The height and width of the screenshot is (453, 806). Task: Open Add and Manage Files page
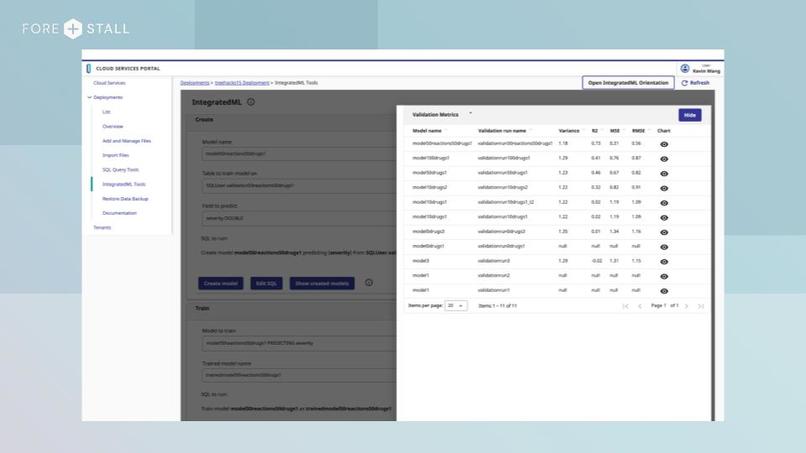(126, 141)
